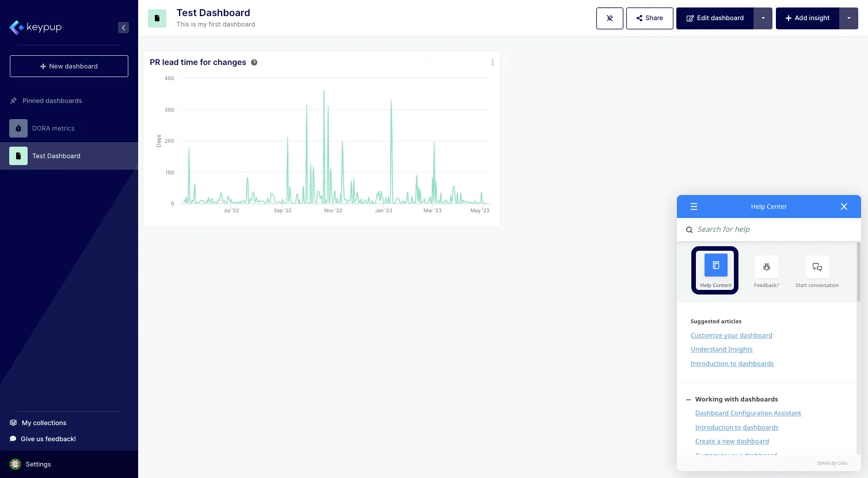The width and height of the screenshot is (868, 478).
Task: Open the PR lead time help tooltip icon
Action: tap(254, 62)
